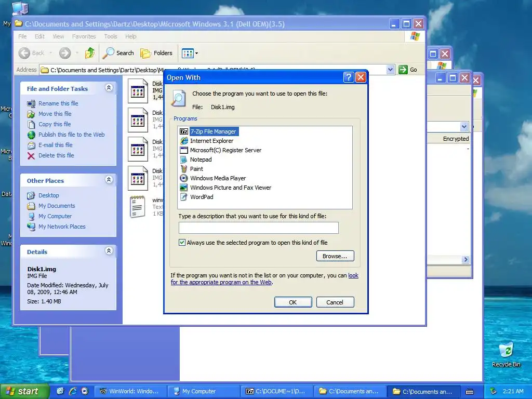Select 7-Zip File Manager in Programs list
The height and width of the screenshot is (399, 532).
click(x=209, y=131)
